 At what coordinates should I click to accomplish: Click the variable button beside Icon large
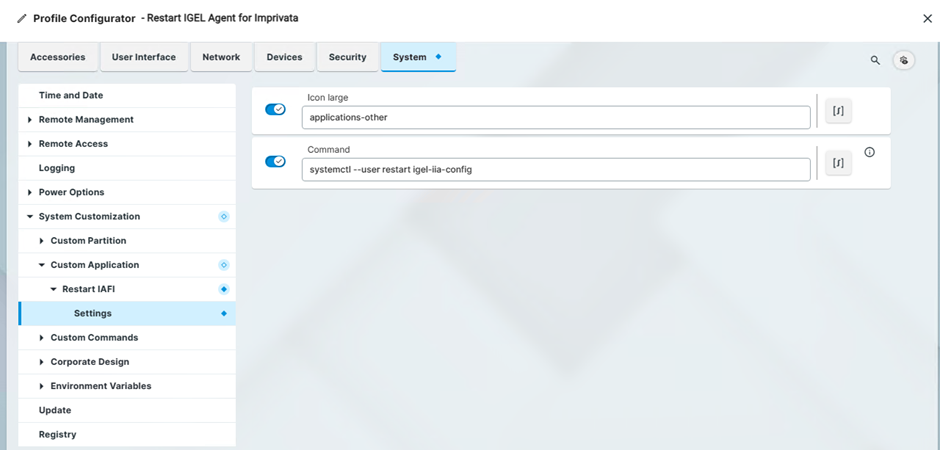pyautogui.click(x=838, y=111)
